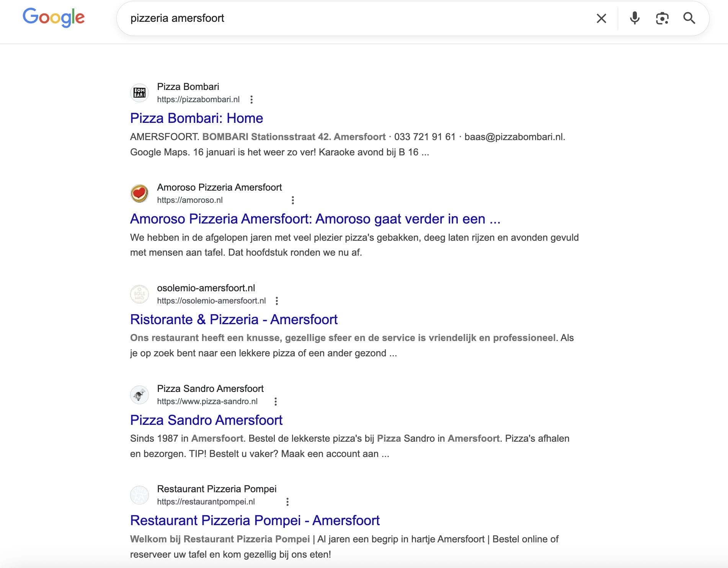Open Ristorante & Pizzeria - Amersfoort result
The height and width of the screenshot is (568, 728).
[234, 320]
